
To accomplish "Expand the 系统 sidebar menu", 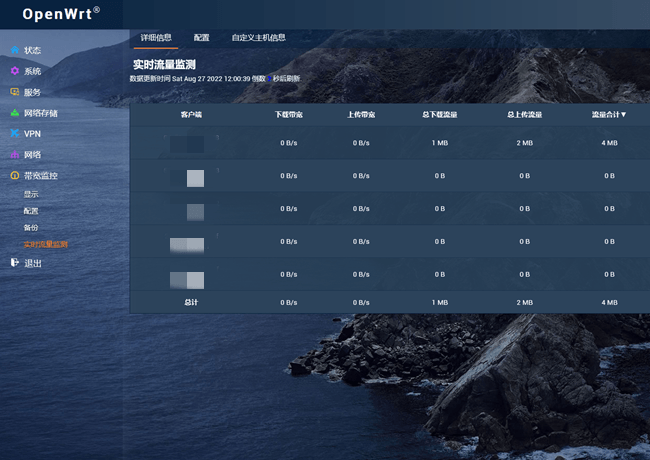I will (33, 71).
